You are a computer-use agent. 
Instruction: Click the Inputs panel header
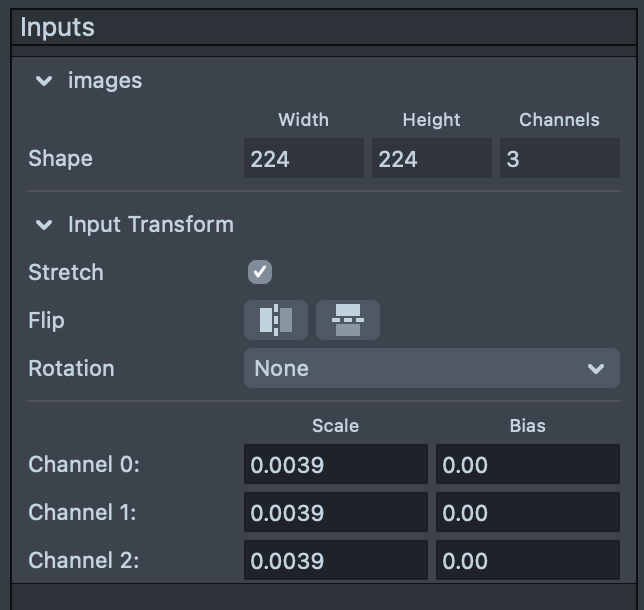click(x=322, y=27)
